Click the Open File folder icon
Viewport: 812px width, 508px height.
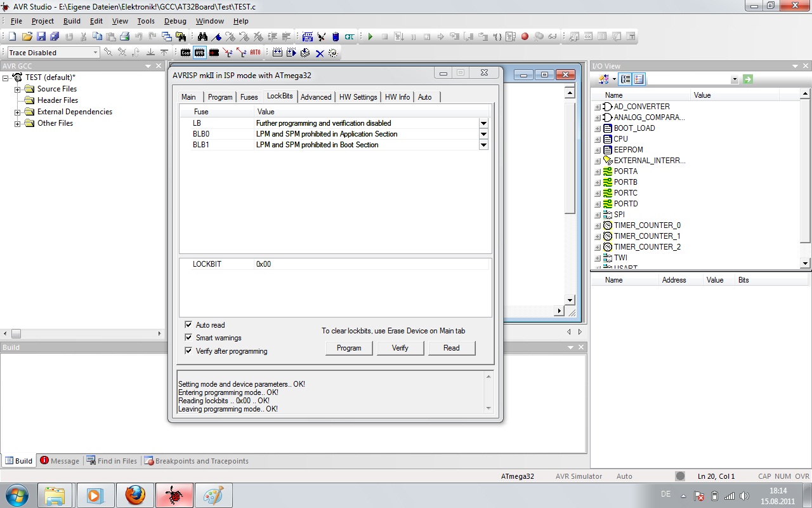[x=27, y=37]
